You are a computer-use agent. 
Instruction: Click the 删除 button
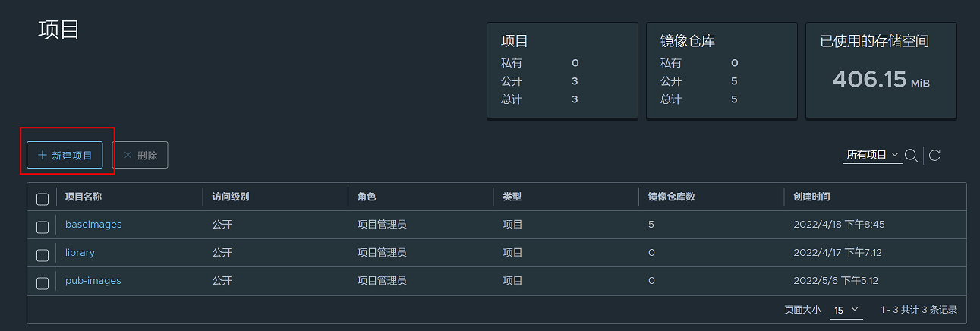tap(140, 155)
